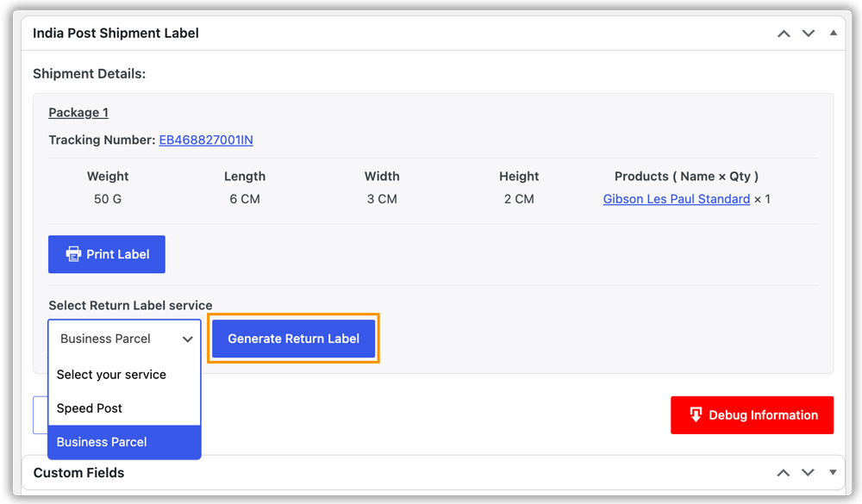Collapse the India Post Shipment Label panel
Screen dimensions: 862x504
(x=834, y=33)
